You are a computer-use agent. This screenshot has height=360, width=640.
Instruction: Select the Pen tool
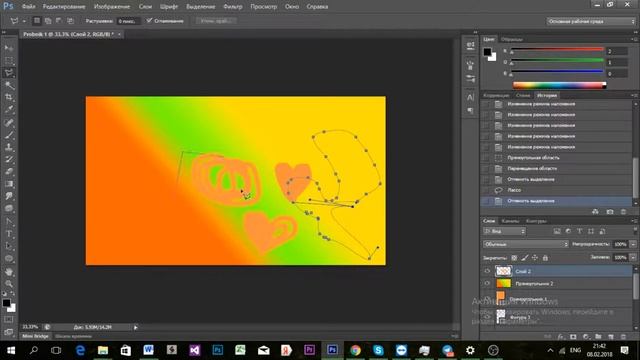9,222
